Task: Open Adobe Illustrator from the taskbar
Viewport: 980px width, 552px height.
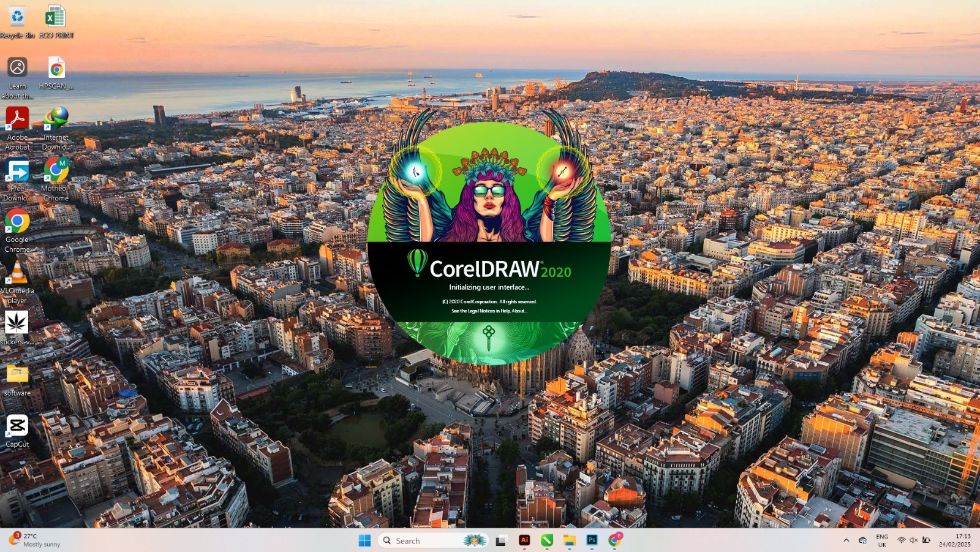Action: [x=524, y=541]
